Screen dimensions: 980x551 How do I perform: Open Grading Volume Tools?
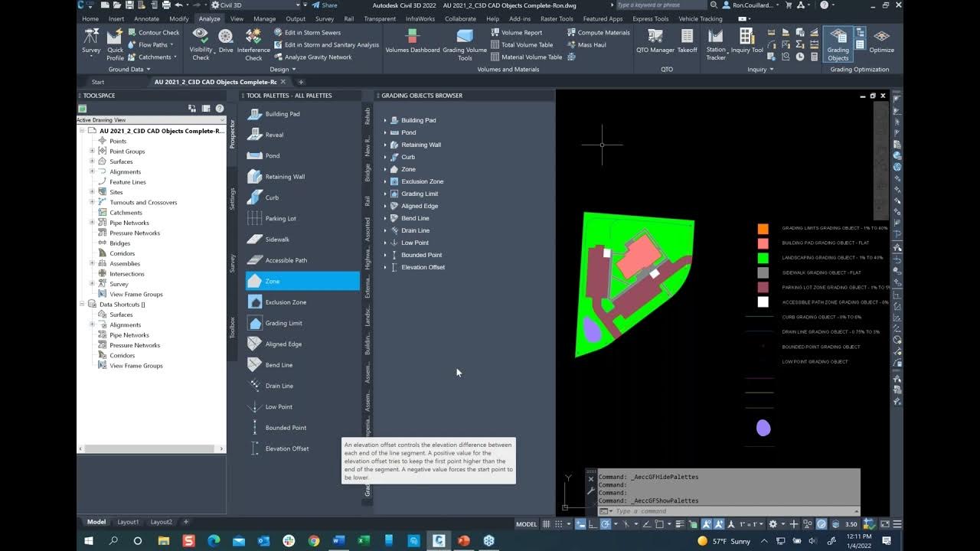click(465, 44)
